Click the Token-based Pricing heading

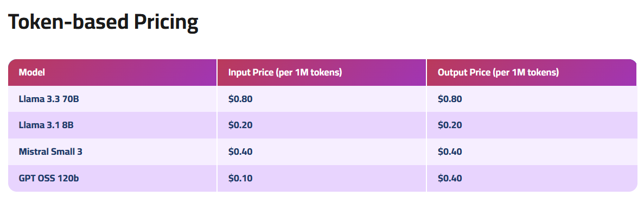103,21
